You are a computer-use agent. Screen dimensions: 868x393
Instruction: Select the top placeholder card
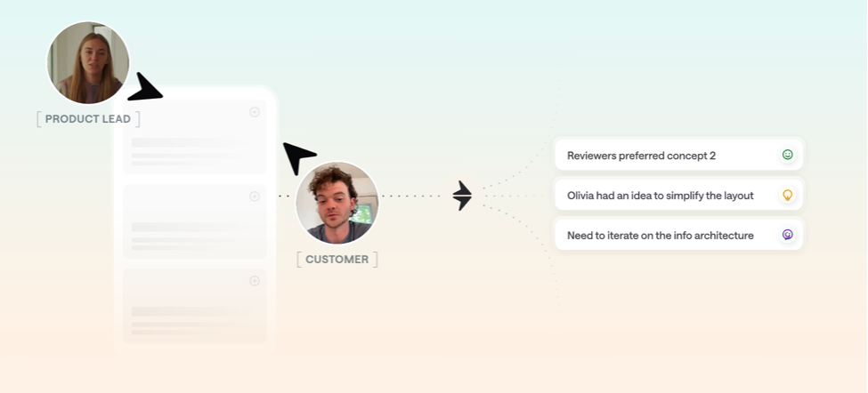pyautogui.click(x=194, y=137)
